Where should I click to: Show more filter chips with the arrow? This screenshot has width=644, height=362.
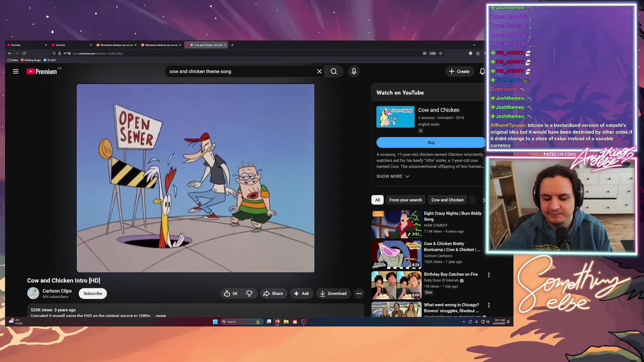tap(484, 200)
